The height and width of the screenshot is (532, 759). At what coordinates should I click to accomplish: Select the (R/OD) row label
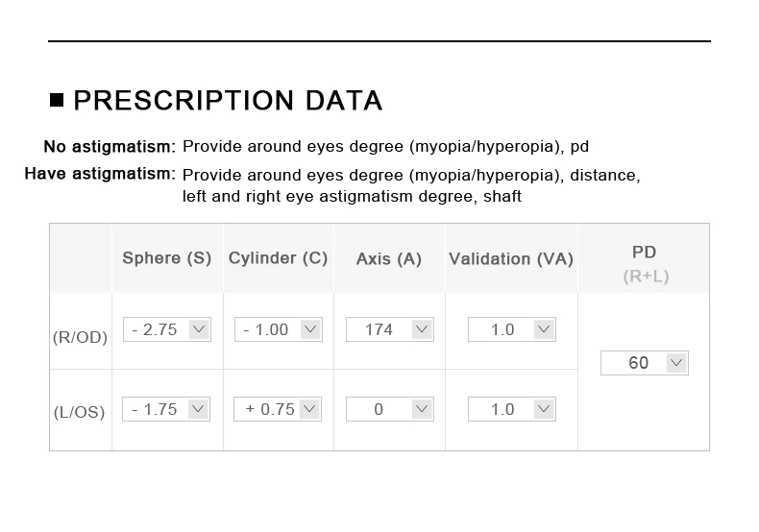point(80,337)
